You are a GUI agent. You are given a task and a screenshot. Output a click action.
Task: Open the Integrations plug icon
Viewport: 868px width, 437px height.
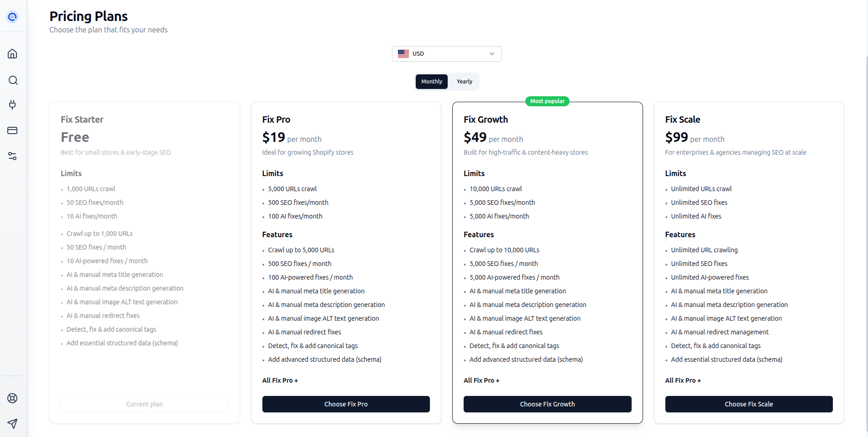tap(12, 105)
